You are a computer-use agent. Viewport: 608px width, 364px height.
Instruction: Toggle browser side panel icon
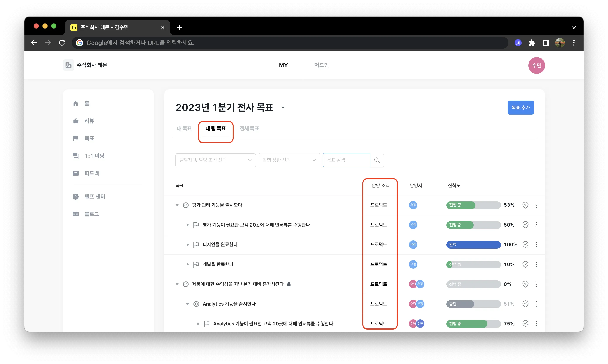click(546, 43)
